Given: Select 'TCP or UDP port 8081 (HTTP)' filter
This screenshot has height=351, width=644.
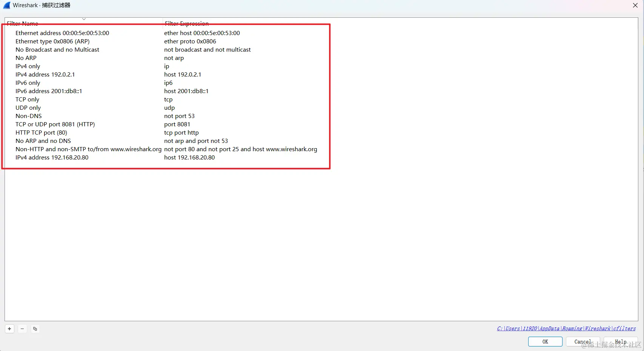Looking at the screenshot, I should 55,124.
